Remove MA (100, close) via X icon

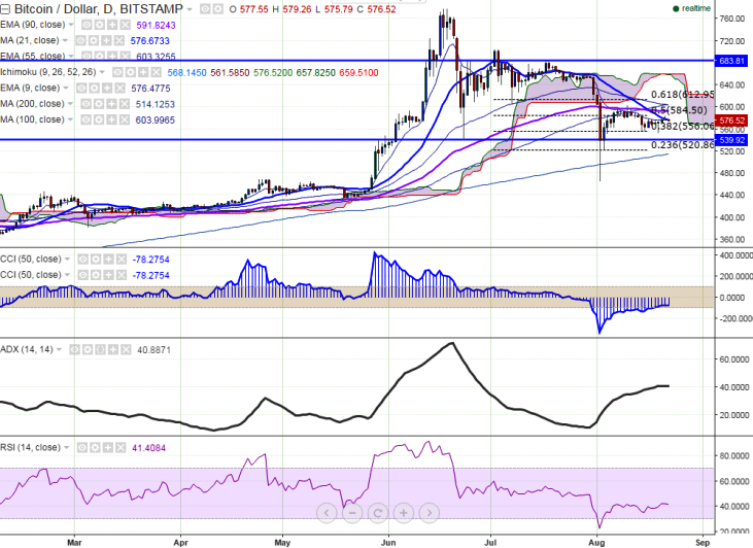124,120
